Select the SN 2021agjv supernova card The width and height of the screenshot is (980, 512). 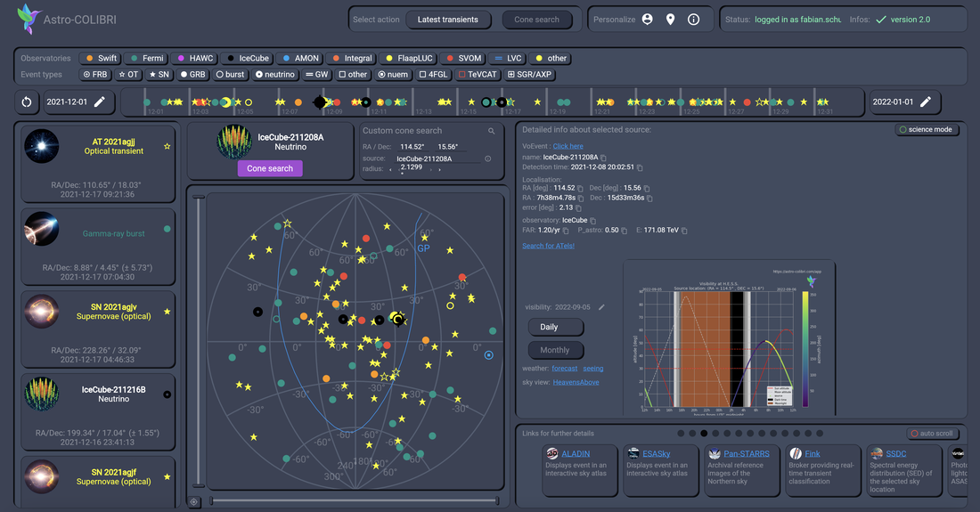click(x=98, y=329)
